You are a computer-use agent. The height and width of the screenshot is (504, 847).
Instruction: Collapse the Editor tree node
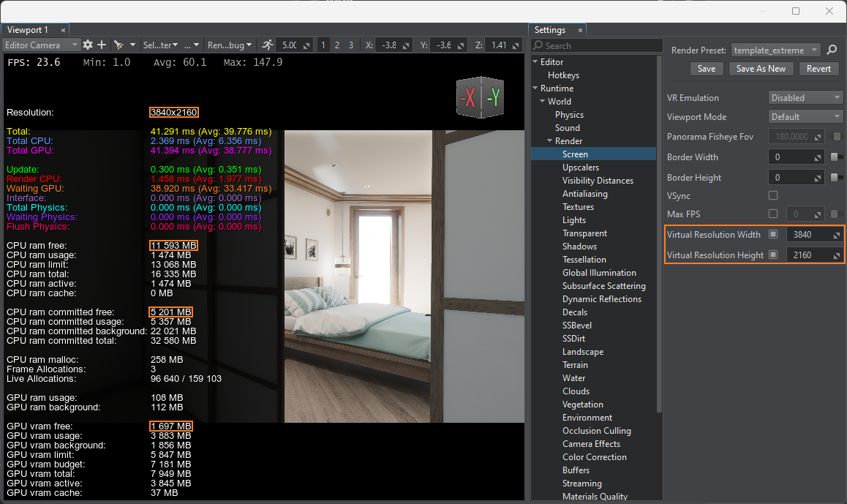[x=535, y=61]
